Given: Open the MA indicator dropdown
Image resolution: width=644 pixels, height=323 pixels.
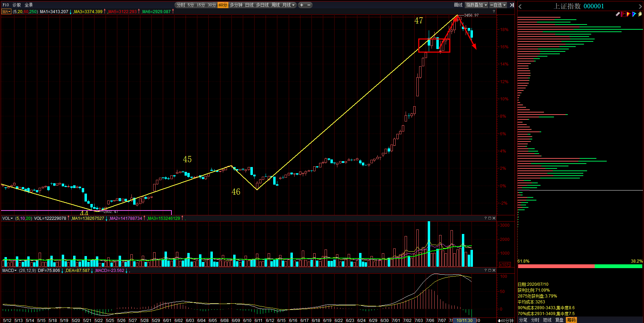Looking at the screenshot, I should (x=6, y=12).
